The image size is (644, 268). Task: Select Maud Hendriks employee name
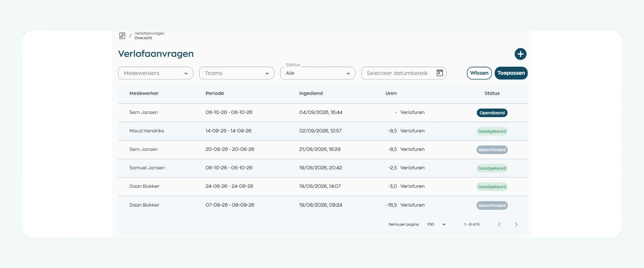[147, 131]
